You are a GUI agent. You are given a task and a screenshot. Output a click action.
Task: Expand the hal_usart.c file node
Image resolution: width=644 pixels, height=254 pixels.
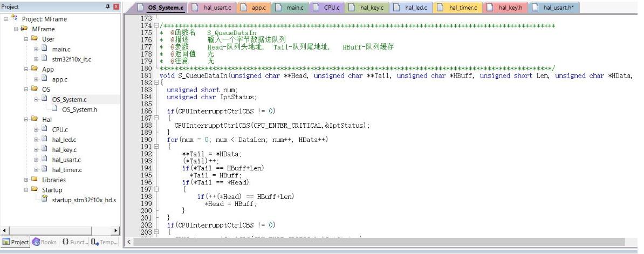(x=36, y=159)
